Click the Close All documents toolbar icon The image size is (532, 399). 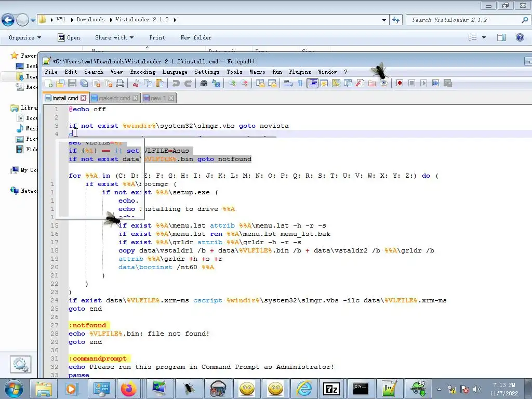tap(108, 83)
